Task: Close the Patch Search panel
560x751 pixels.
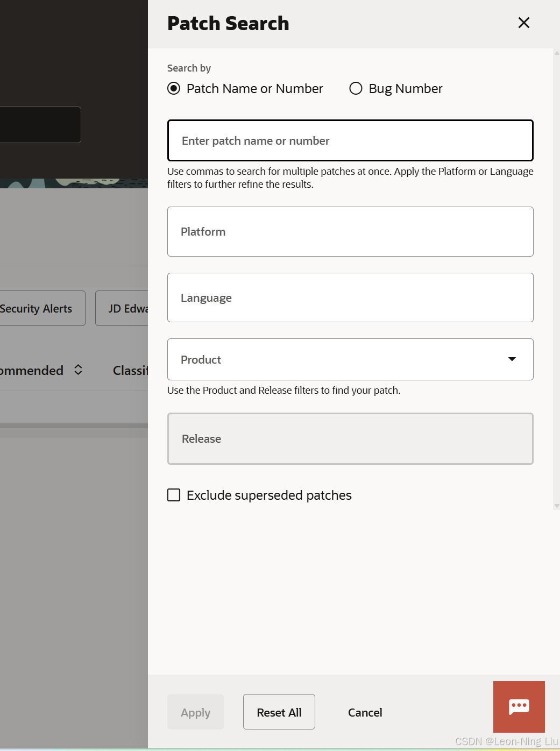Action: click(523, 23)
